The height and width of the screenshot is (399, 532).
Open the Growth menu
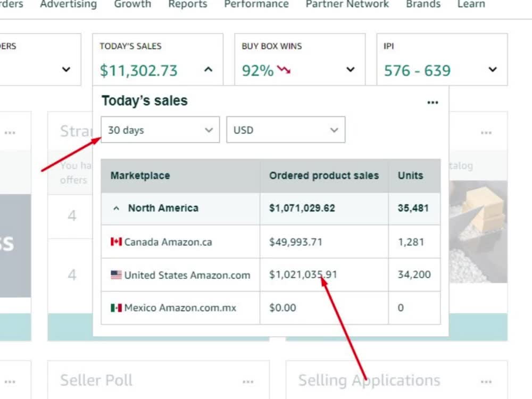click(132, 4)
